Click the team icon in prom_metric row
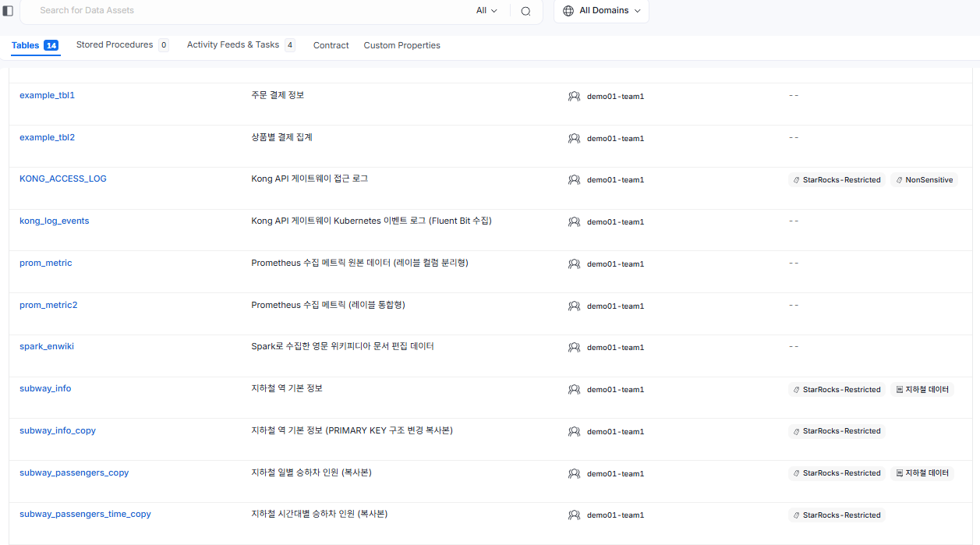This screenshot has width=980, height=545. coord(574,264)
